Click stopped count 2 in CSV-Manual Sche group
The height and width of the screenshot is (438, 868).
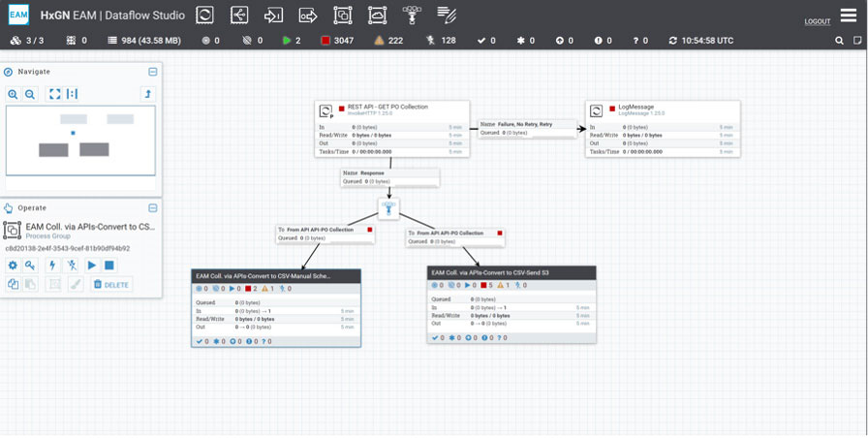[251, 289]
